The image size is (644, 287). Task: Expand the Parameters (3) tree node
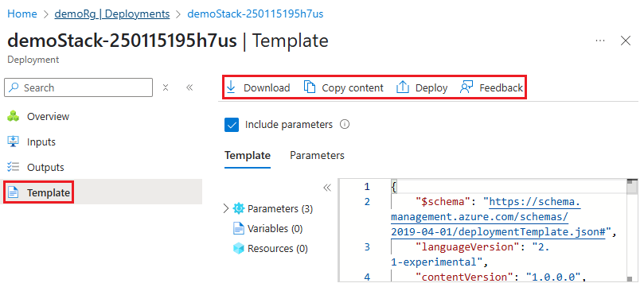click(226, 208)
